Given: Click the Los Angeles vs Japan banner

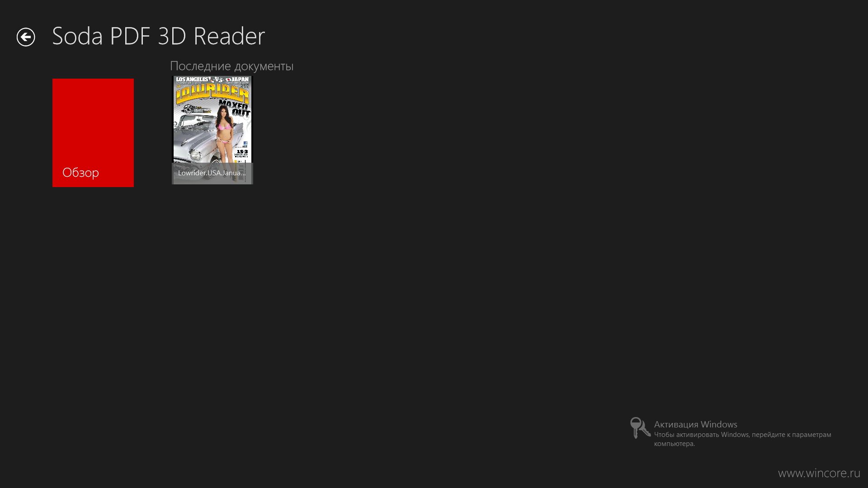Looking at the screenshot, I should (x=212, y=80).
